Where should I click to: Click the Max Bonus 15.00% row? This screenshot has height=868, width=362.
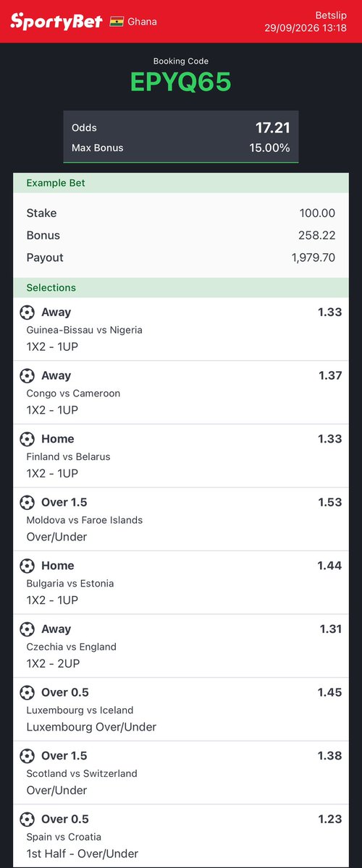[181, 148]
